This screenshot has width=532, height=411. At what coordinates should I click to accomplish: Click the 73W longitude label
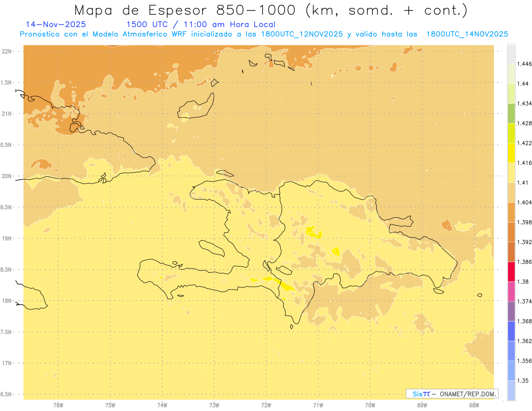pos(214,405)
